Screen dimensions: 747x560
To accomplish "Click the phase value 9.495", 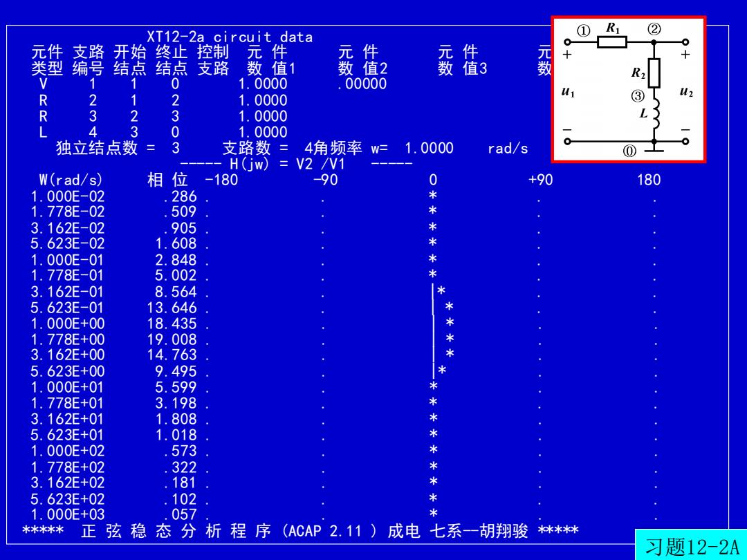I will click(x=176, y=371).
